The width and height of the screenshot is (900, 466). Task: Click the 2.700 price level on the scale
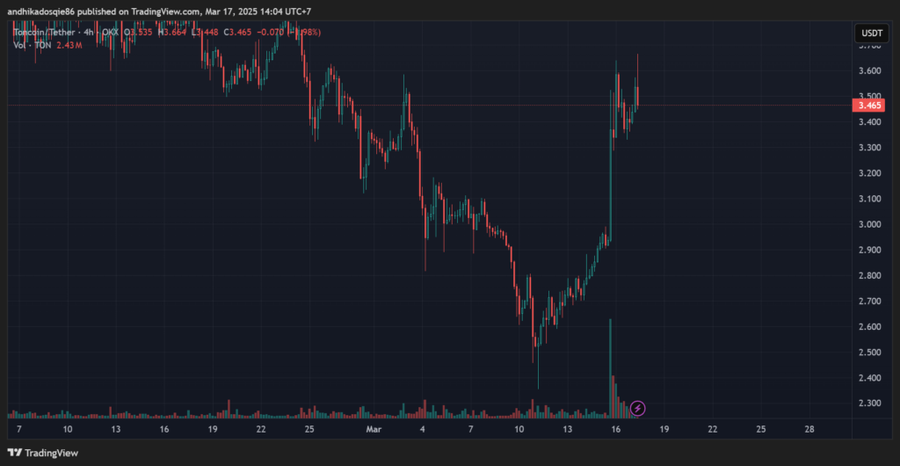pyautogui.click(x=869, y=301)
